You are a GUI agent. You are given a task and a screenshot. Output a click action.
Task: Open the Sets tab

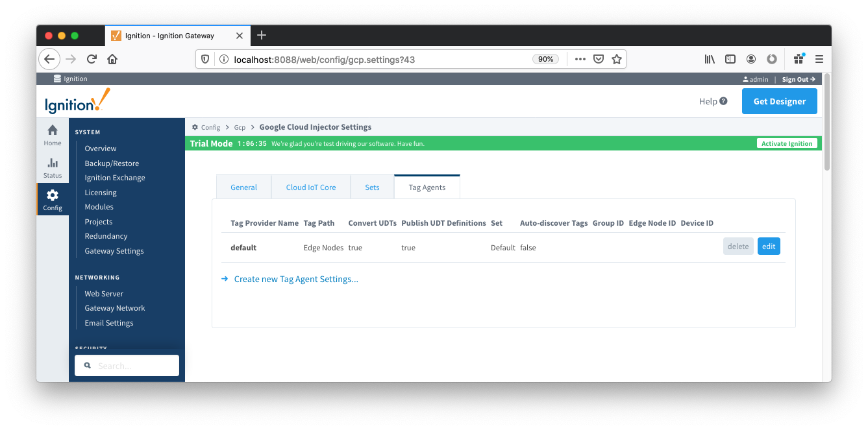pyautogui.click(x=372, y=187)
